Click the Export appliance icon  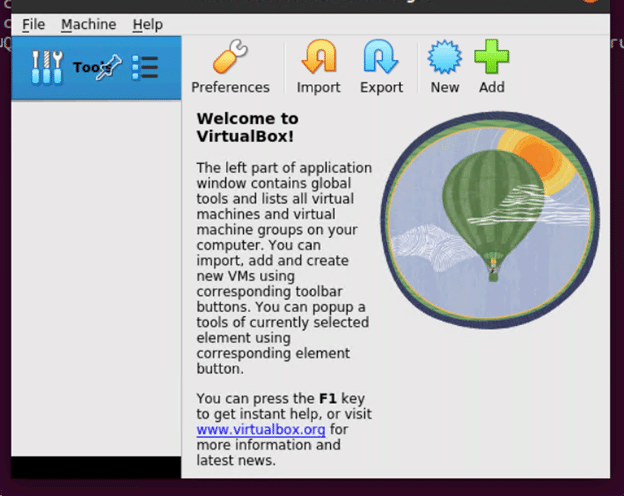point(381,57)
